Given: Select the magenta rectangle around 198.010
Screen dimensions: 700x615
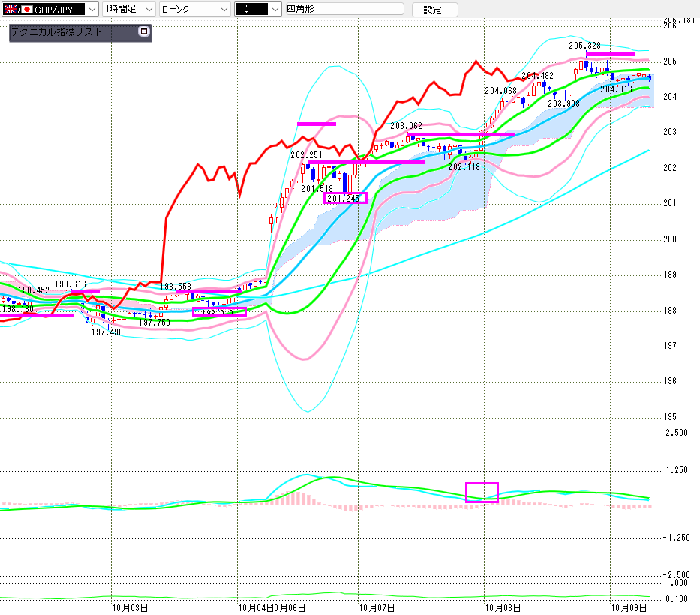Looking at the screenshot, I should click(x=219, y=311).
